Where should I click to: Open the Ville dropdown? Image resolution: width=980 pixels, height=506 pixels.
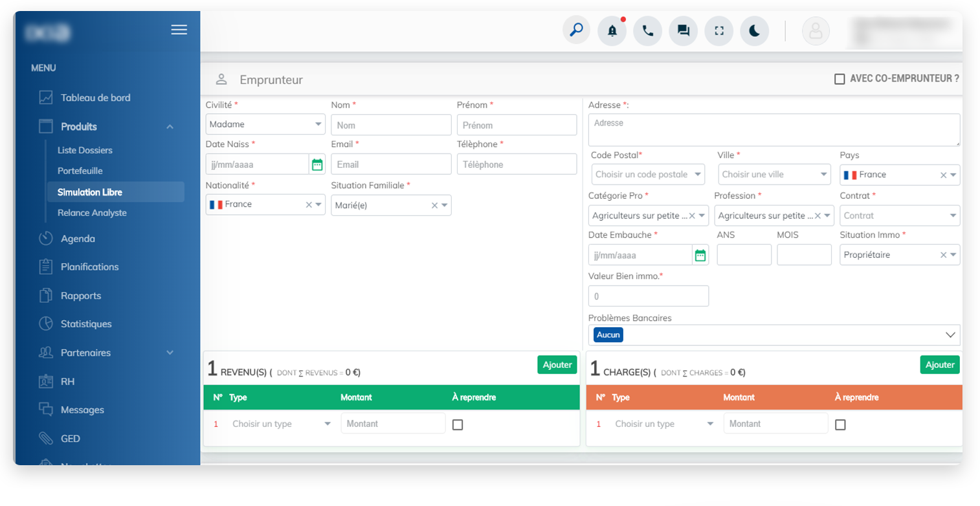774,175
